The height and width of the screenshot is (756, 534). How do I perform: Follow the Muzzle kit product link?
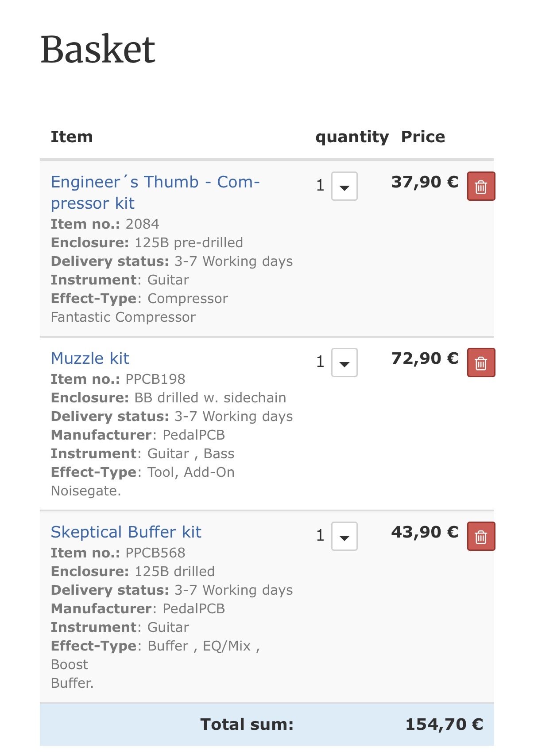coord(90,358)
